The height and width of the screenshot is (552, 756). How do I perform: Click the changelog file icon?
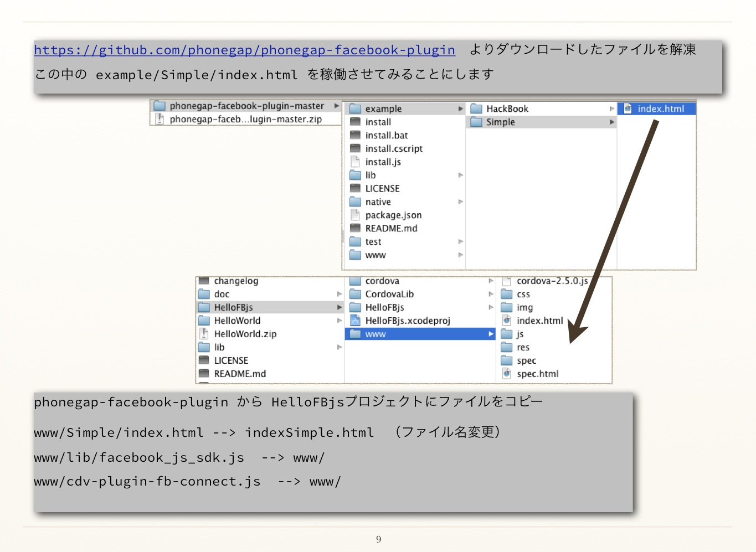(204, 281)
